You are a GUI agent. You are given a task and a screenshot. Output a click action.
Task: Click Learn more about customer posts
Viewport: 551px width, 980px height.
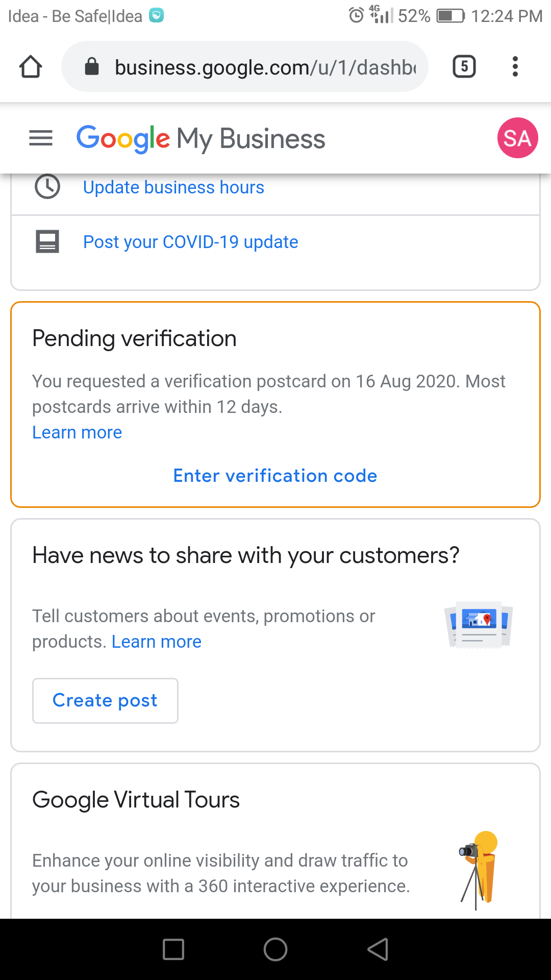click(x=156, y=642)
